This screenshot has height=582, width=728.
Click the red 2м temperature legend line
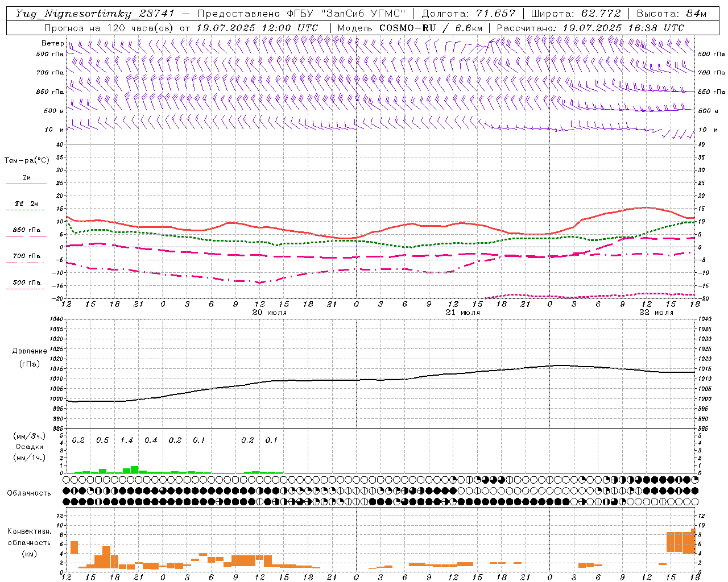tap(26, 184)
